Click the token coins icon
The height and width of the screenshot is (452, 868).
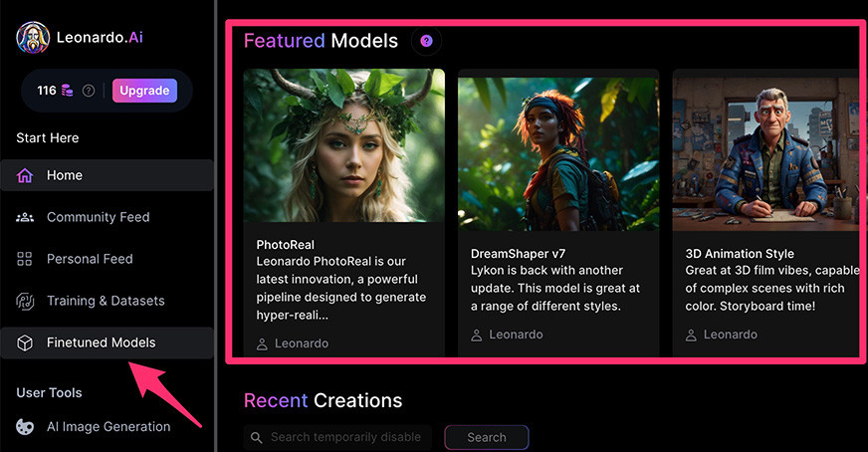click(67, 91)
